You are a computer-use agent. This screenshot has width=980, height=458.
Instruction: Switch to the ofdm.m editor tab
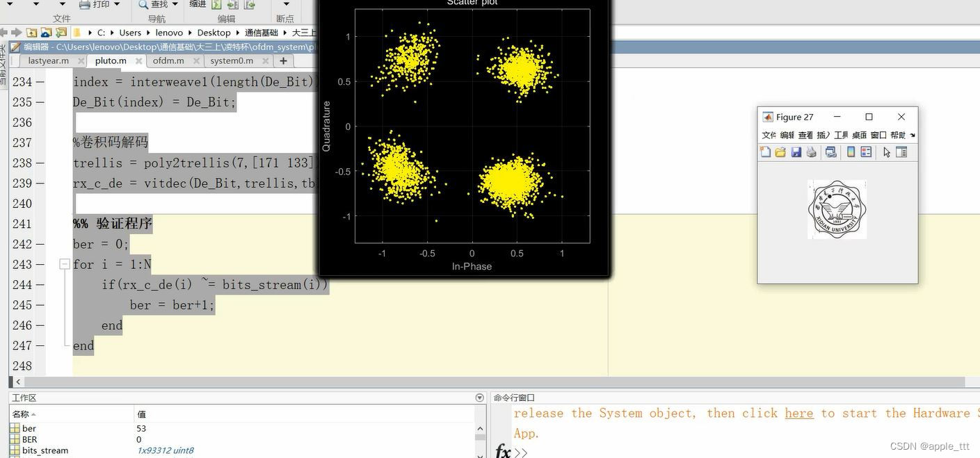168,60
